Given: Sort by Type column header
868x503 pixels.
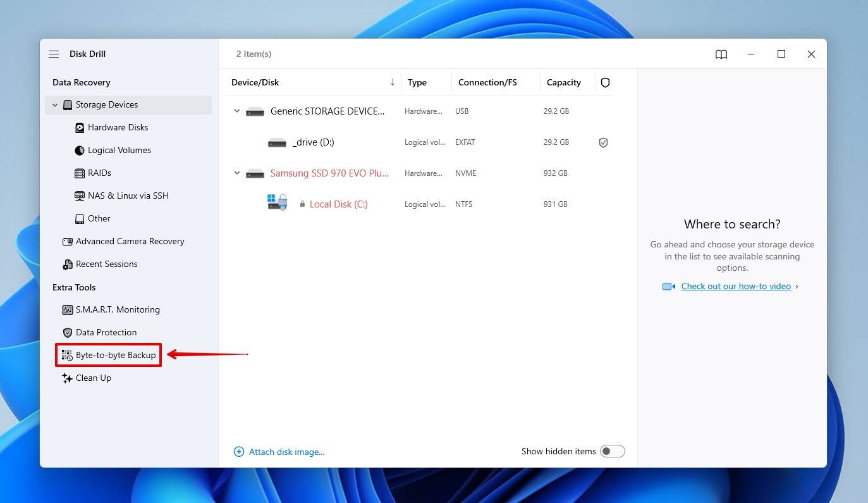Looking at the screenshot, I should (417, 83).
